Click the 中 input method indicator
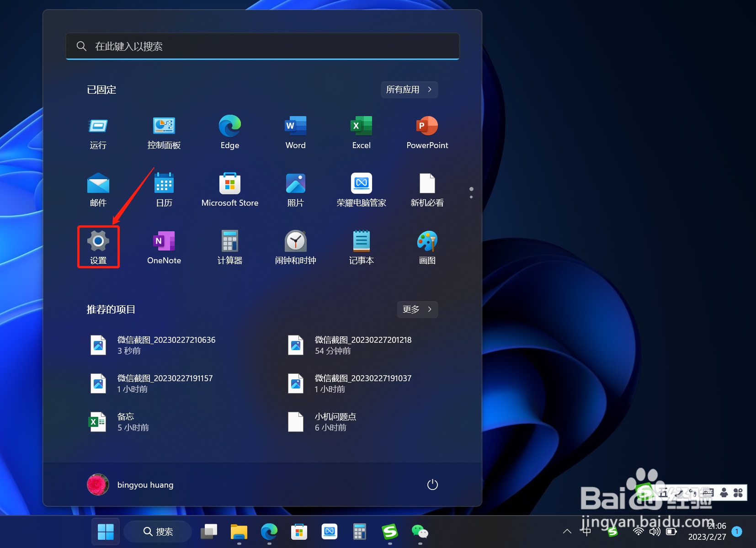 [x=586, y=532]
